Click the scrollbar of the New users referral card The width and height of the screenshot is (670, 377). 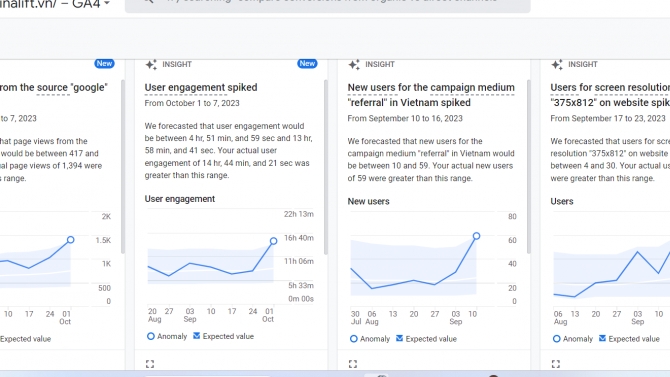click(x=529, y=167)
